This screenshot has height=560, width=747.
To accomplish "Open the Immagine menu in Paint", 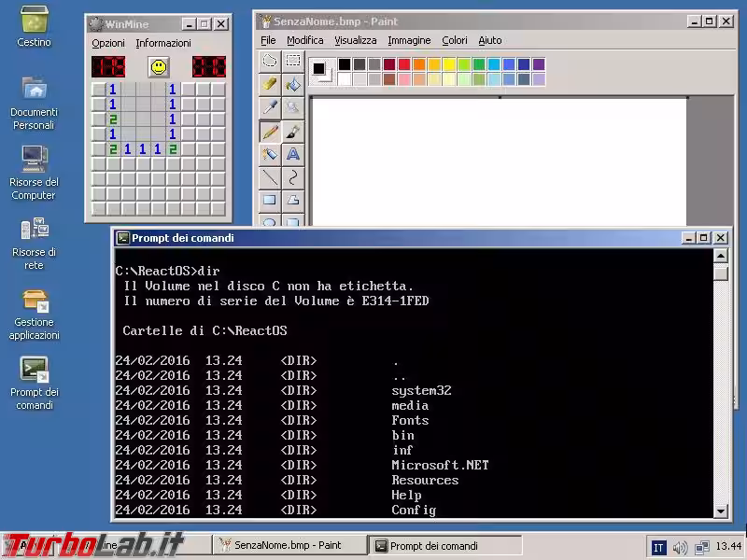I will (409, 40).
